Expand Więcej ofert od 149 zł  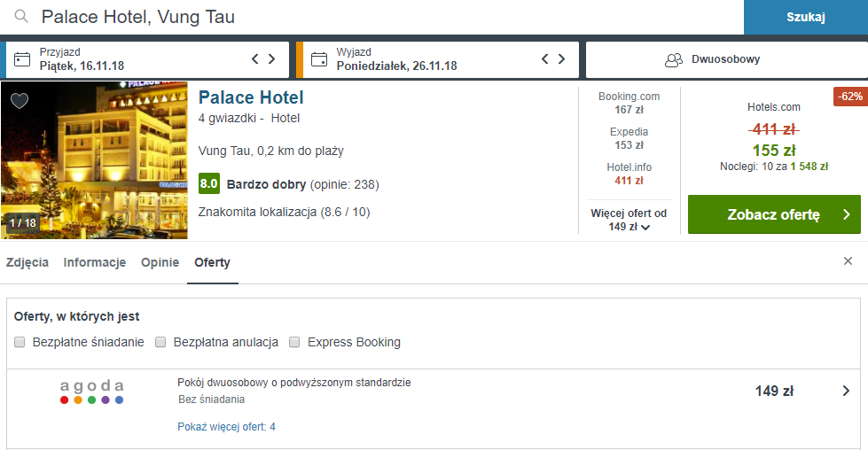pyautogui.click(x=629, y=220)
